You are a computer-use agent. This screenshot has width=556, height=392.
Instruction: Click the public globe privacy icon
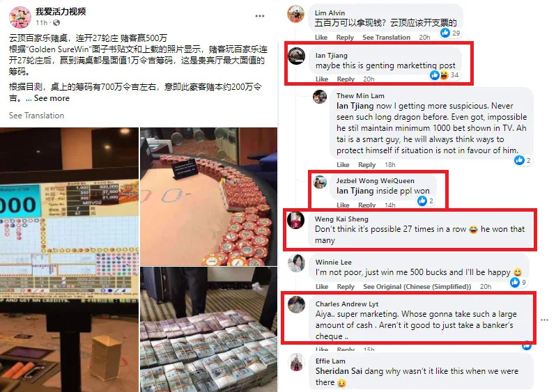pos(56,23)
